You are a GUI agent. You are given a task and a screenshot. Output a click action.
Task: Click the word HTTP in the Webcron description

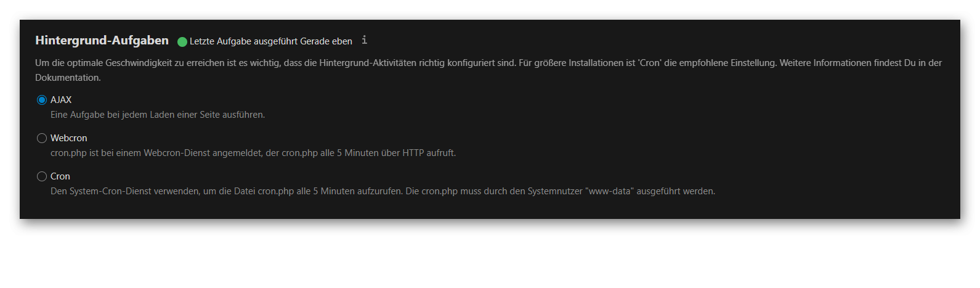pos(413,153)
